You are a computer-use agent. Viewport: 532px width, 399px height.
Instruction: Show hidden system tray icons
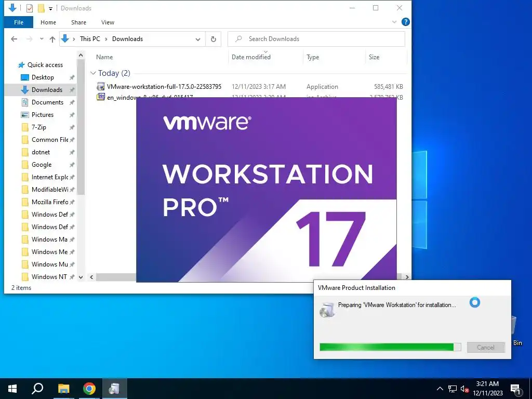point(440,389)
